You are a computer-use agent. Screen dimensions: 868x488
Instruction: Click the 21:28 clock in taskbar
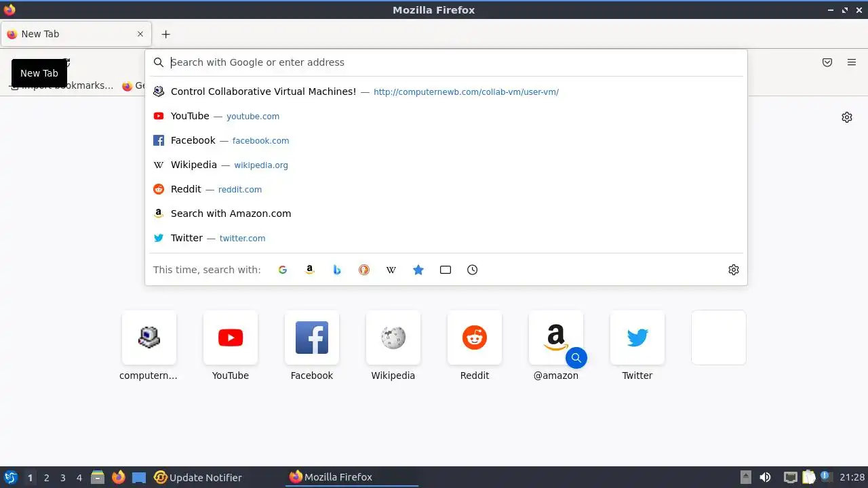pos(852,477)
